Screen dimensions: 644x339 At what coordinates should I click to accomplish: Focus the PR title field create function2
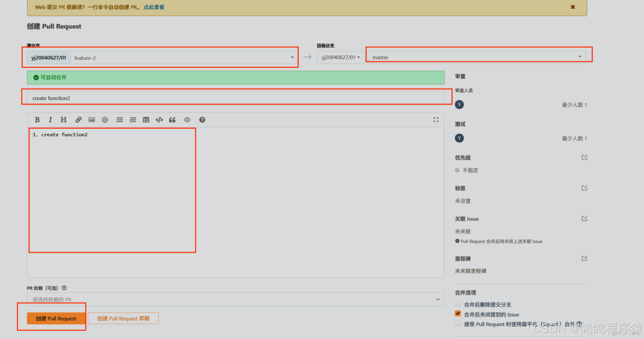tap(236, 98)
